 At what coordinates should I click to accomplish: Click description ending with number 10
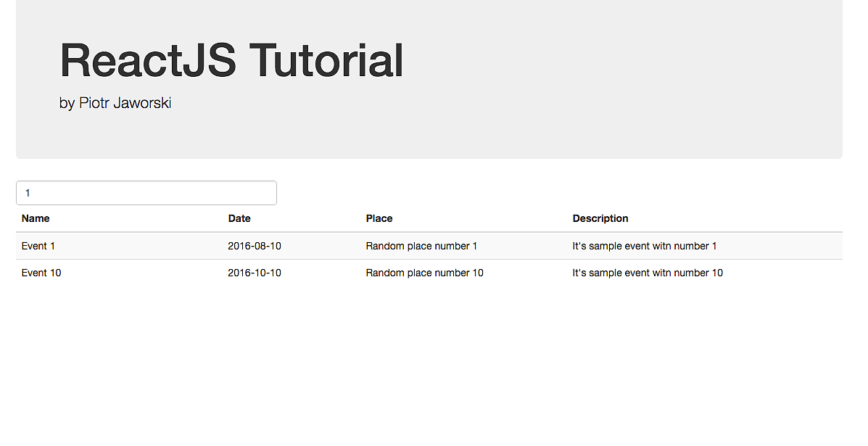pos(648,273)
